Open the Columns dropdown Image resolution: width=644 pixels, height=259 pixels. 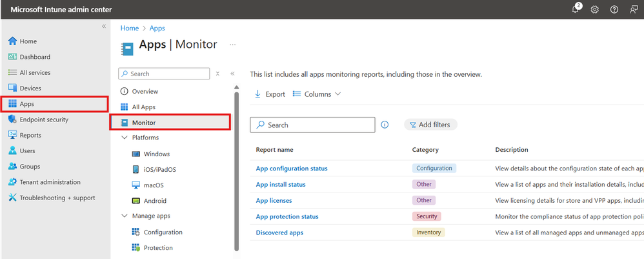coord(316,94)
